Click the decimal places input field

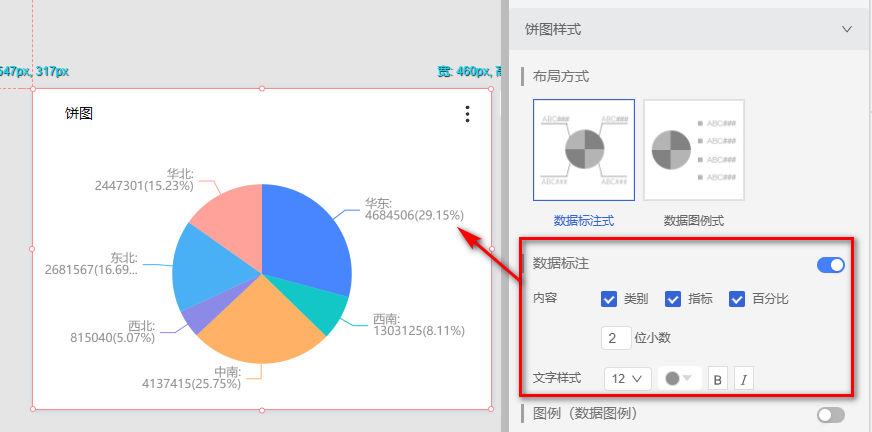(x=616, y=338)
